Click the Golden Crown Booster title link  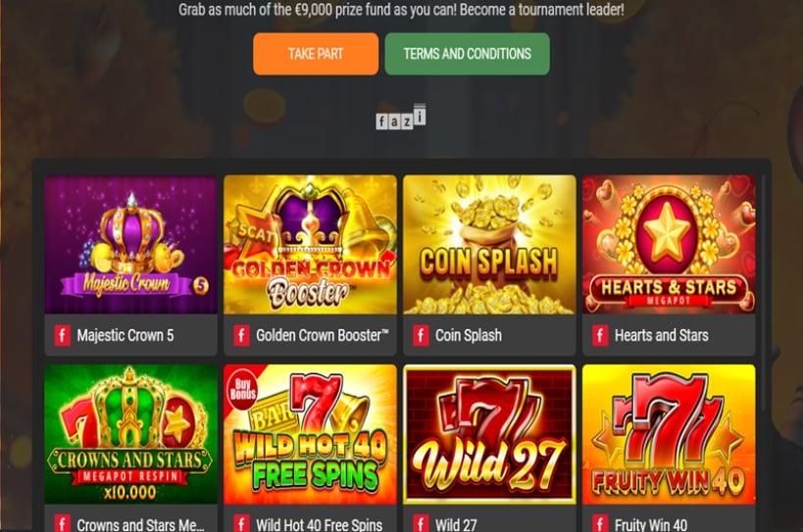tap(323, 336)
